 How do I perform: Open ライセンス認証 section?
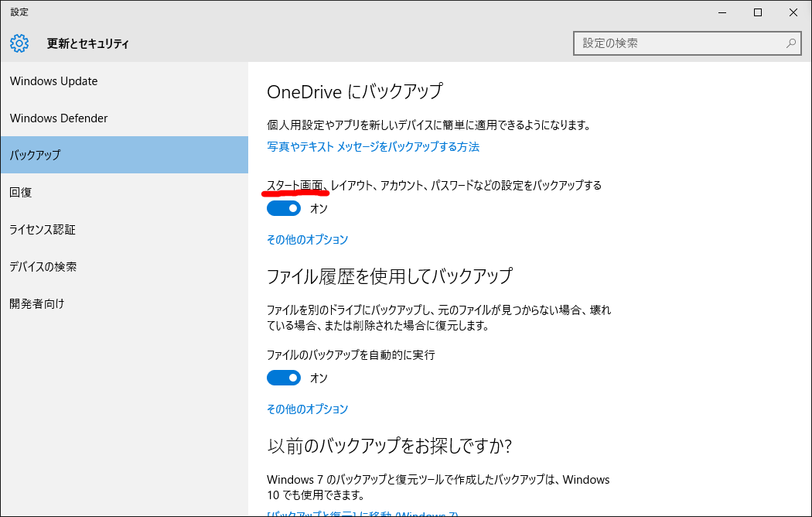coord(125,230)
